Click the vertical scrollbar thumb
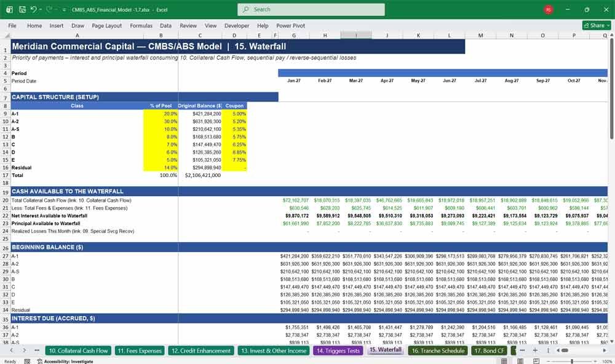This screenshot has height=364, width=615. pos(611,89)
